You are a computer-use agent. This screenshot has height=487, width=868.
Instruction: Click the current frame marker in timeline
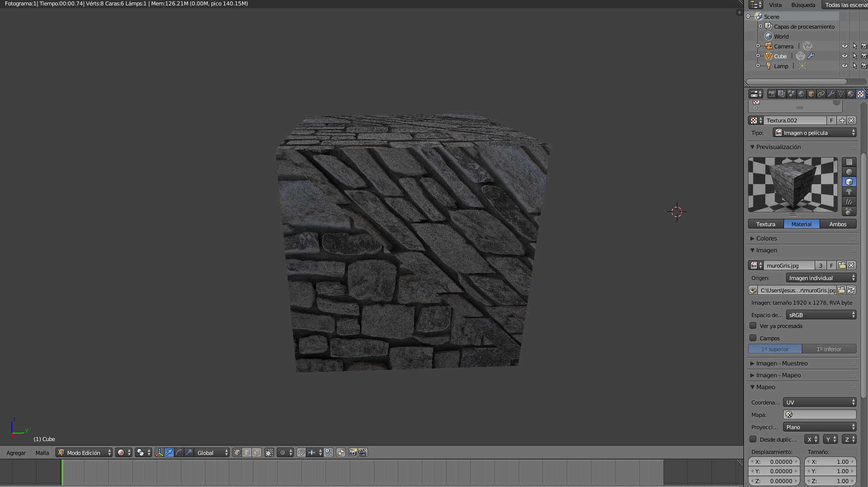(62, 472)
